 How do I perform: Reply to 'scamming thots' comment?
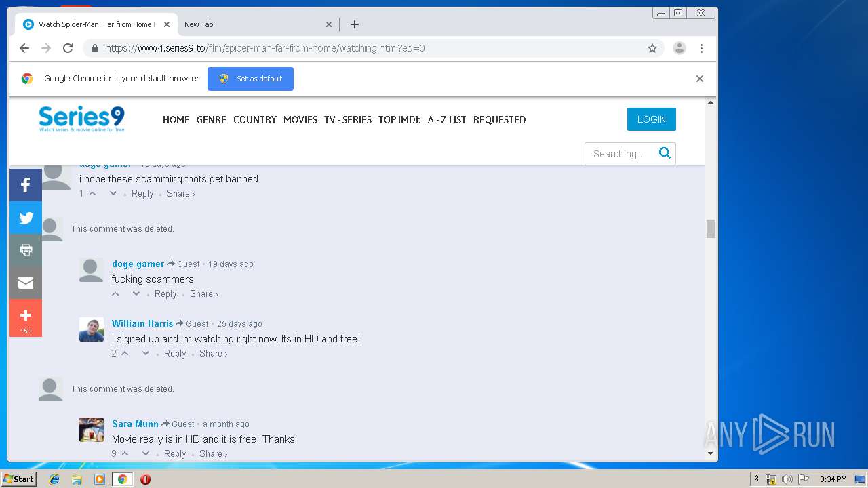click(142, 194)
